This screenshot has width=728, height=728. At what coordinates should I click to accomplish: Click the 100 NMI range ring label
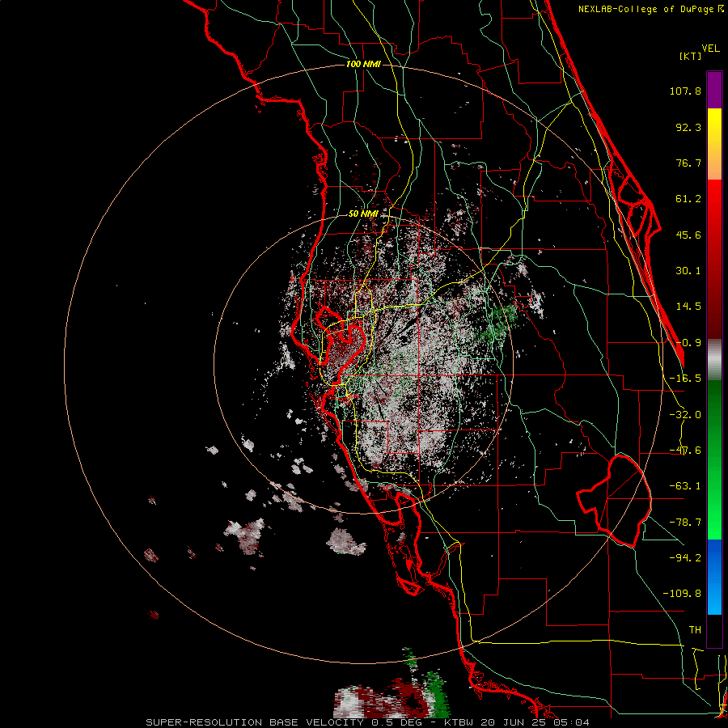point(363,64)
